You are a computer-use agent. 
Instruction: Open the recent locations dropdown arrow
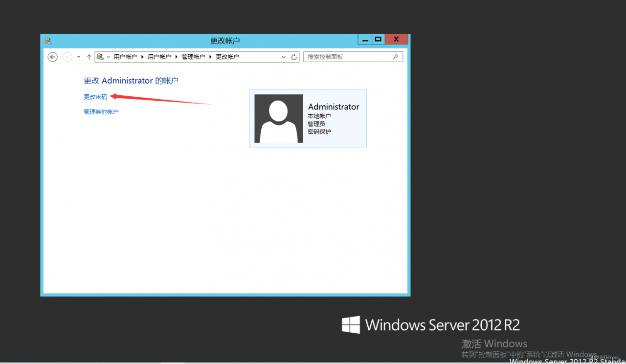[79, 57]
